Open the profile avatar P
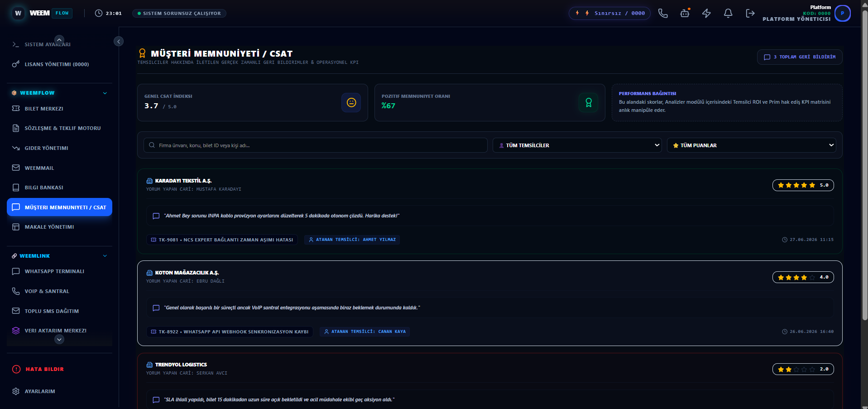The image size is (868, 409). pos(842,13)
